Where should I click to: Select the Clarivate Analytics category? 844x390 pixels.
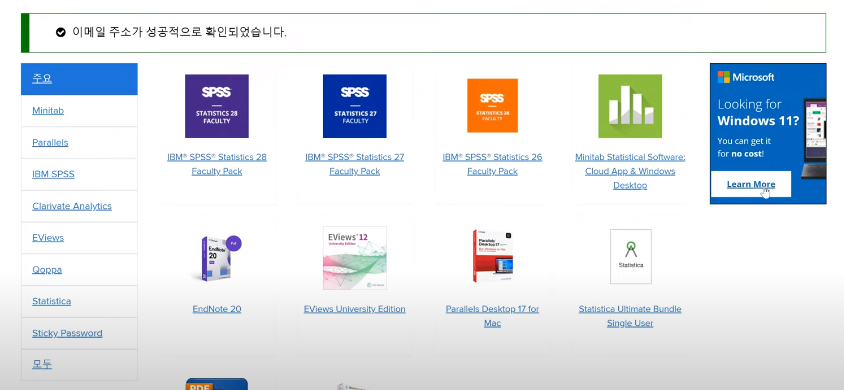click(79, 206)
